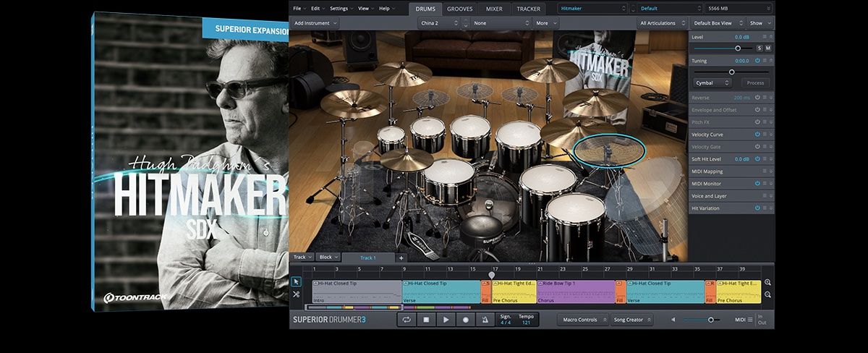Viewport: 868px width, 353px height.
Task: Open the Settings menu
Action: [x=341, y=8]
